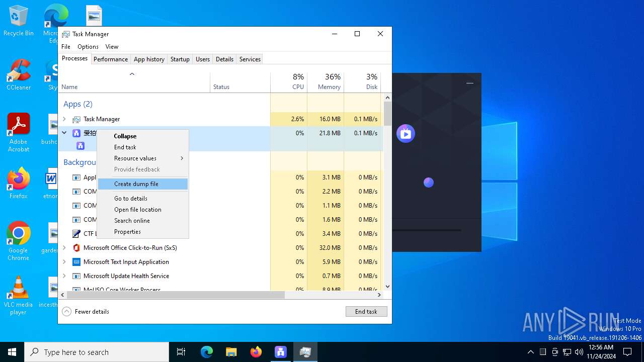Open the Resource values submenu

[143, 158]
